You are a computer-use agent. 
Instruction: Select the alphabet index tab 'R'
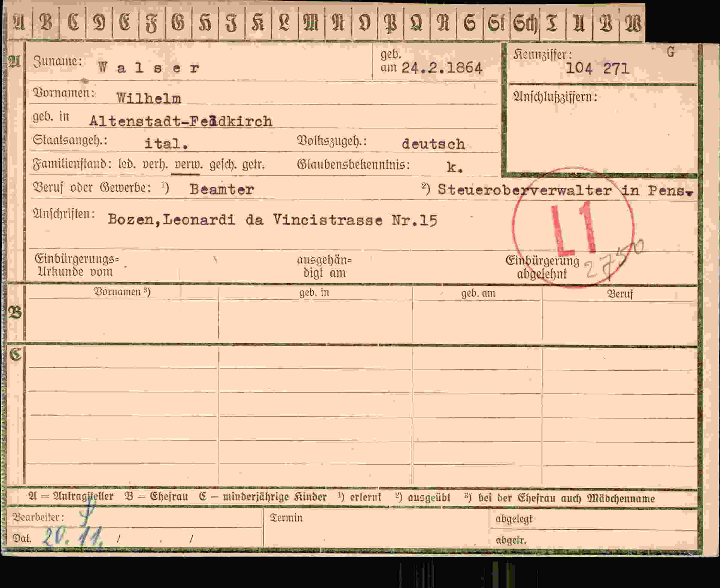pyautogui.click(x=443, y=23)
